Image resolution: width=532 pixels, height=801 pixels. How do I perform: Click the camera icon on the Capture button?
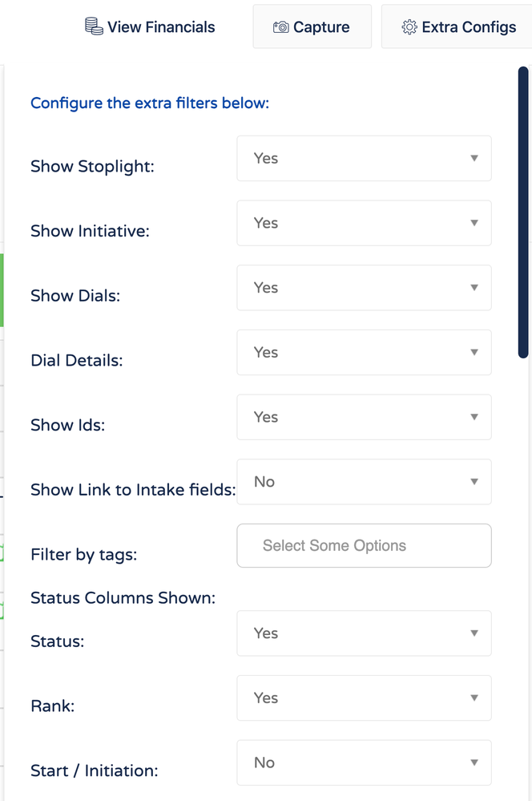[280, 26]
